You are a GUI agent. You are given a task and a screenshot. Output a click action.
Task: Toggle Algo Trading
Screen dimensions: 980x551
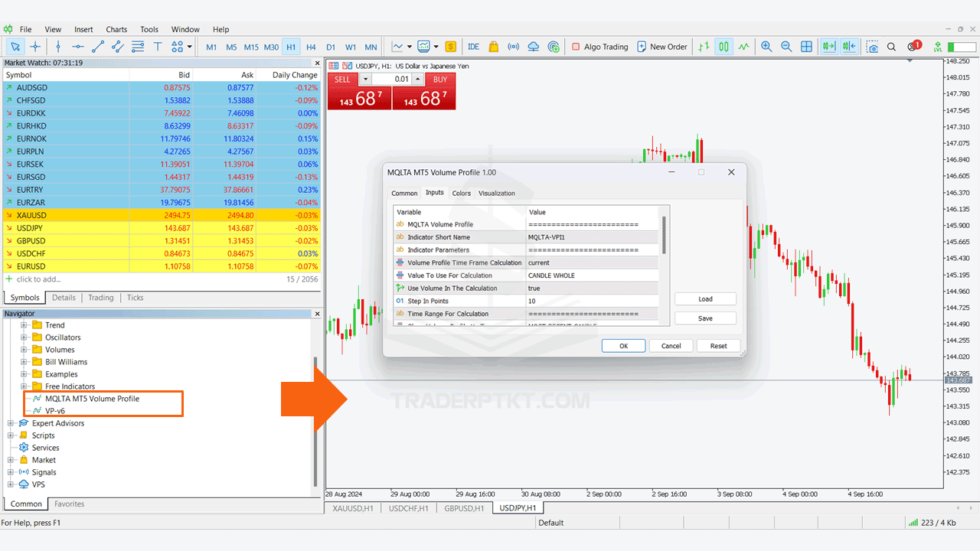[599, 47]
